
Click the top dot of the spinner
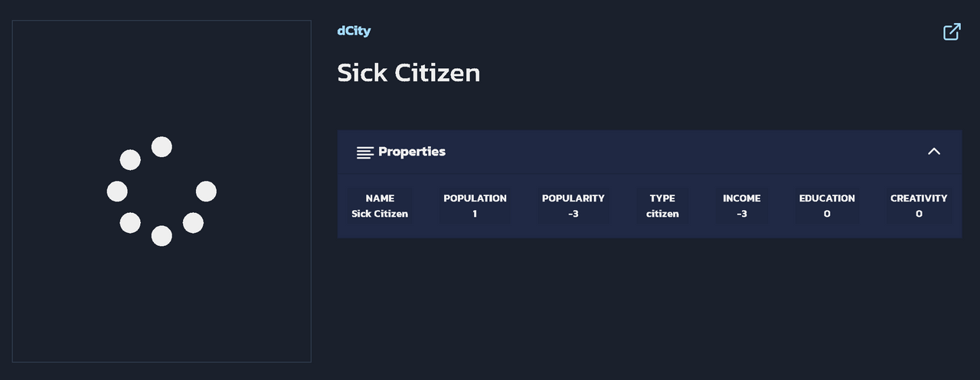pos(162,146)
